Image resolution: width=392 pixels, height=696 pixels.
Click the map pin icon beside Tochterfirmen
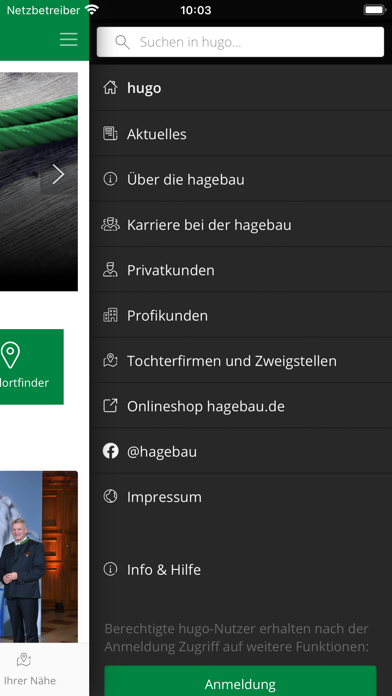(110, 360)
